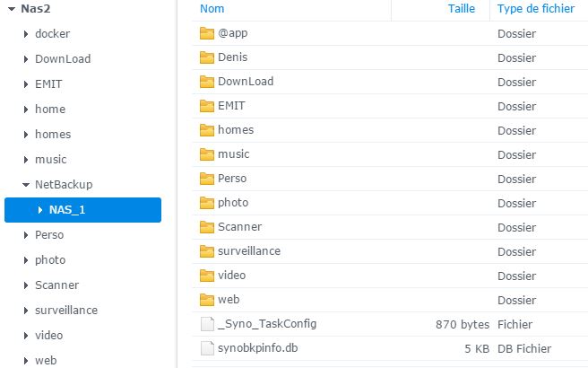Click the @app name in file list
Viewport: 588px width, 368px height.
232,33
